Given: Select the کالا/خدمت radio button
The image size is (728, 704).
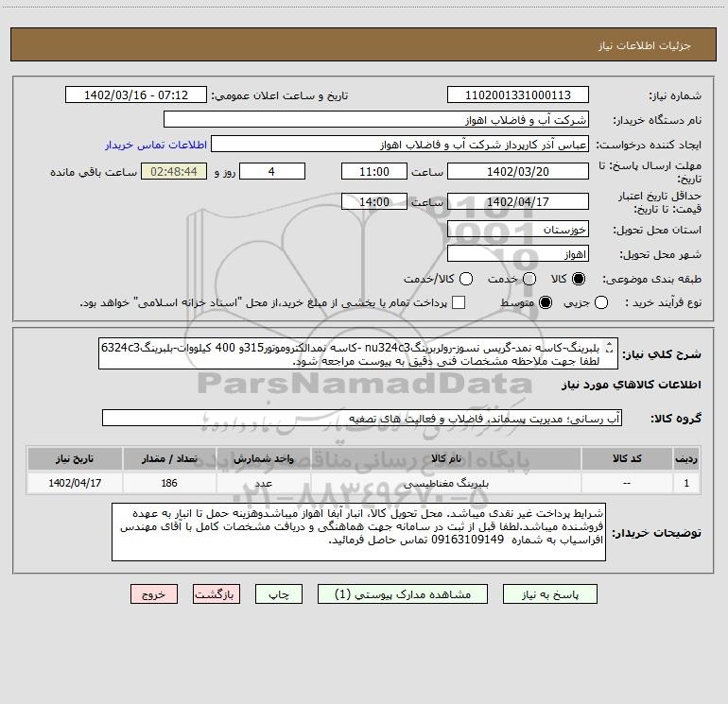Looking at the screenshot, I should point(466,279).
